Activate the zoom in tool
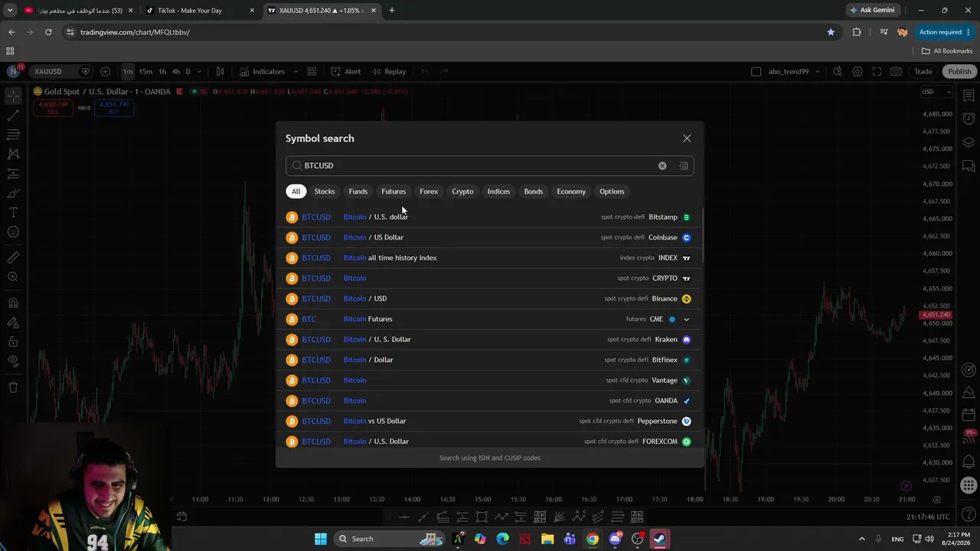The width and height of the screenshot is (980, 551). click(x=13, y=277)
